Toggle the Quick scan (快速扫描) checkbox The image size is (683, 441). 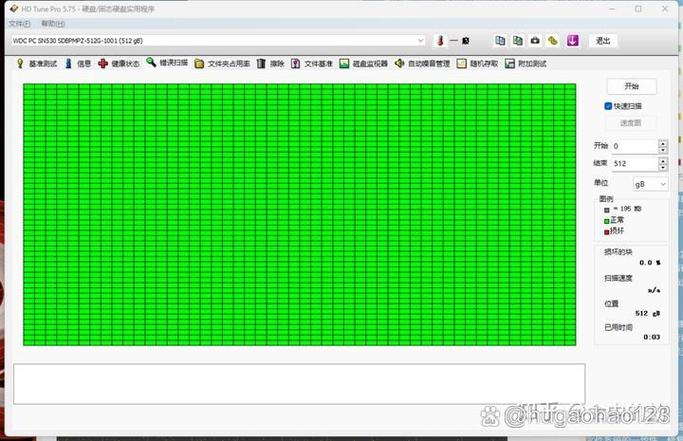(x=608, y=106)
